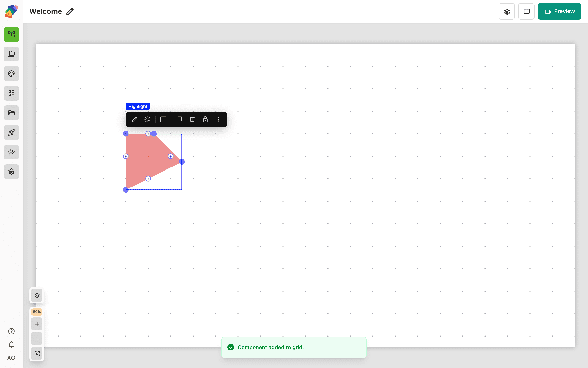This screenshot has width=588, height=368.
Task: Edit the component with the toolbar pencil
Action: (x=134, y=119)
